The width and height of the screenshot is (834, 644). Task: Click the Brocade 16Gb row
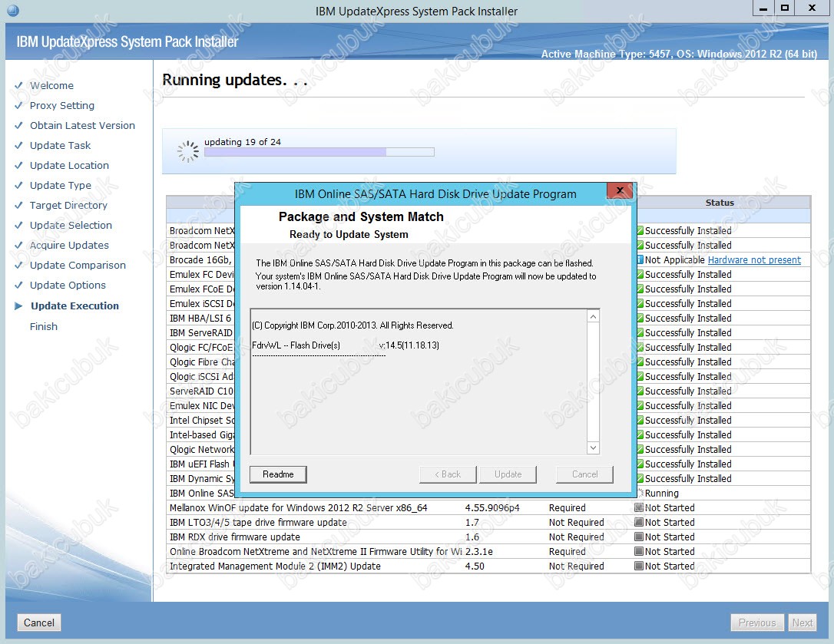tap(200, 260)
